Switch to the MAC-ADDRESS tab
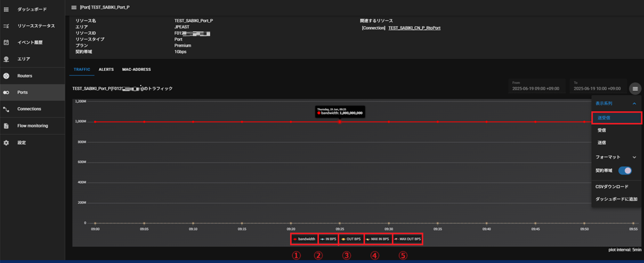644x263 pixels. click(136, 70)
